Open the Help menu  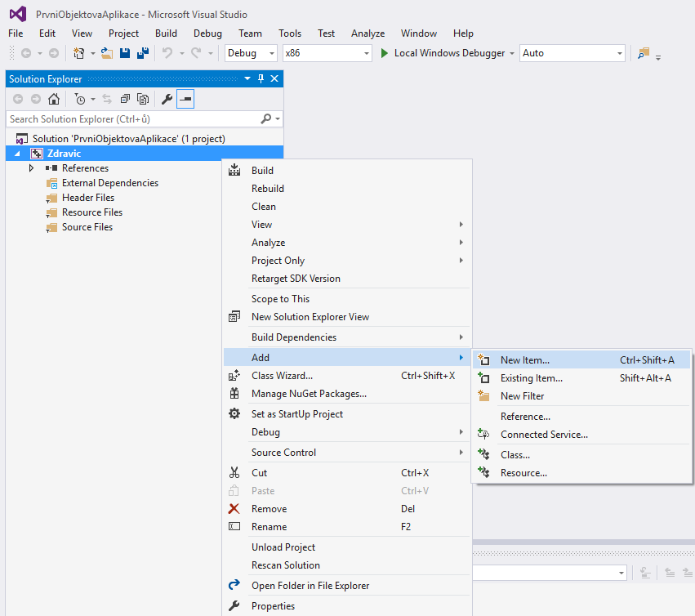[x=463, y=33]
